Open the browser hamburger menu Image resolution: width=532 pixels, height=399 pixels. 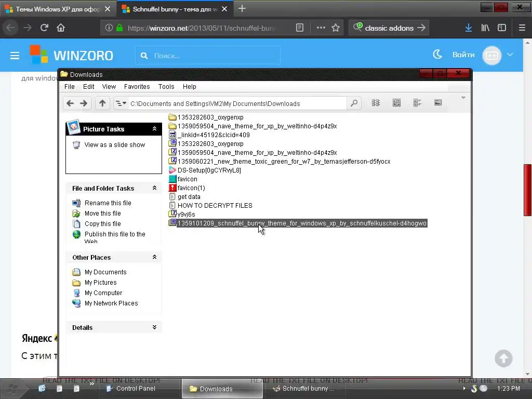[x=522, y=28]
